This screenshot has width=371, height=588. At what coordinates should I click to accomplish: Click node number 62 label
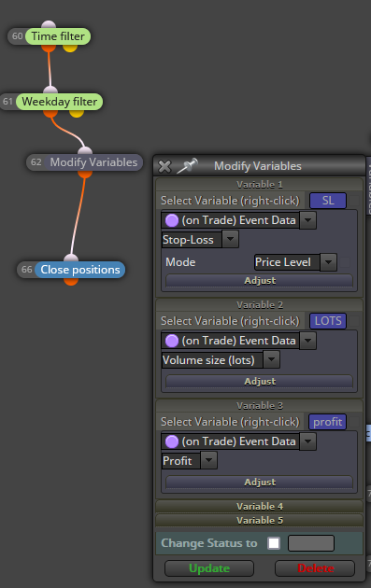pos(36,162)
